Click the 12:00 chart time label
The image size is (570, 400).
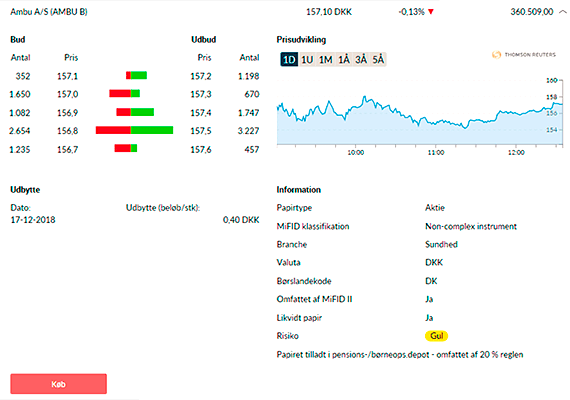coord(516,152)
